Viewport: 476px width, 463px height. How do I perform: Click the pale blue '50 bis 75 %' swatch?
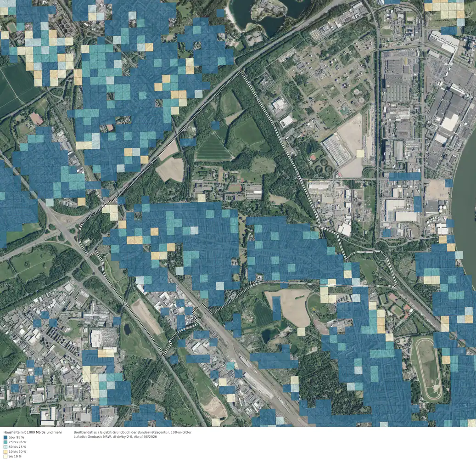click(6, 447)
